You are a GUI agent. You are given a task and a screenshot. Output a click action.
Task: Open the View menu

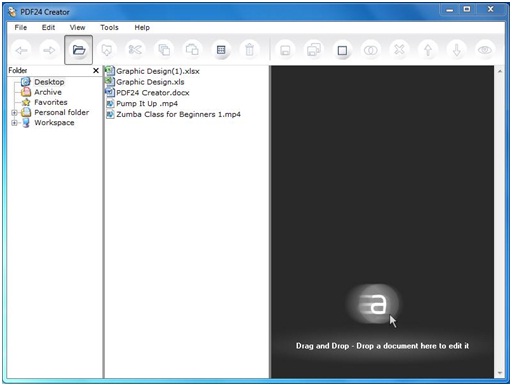[77, 28]
